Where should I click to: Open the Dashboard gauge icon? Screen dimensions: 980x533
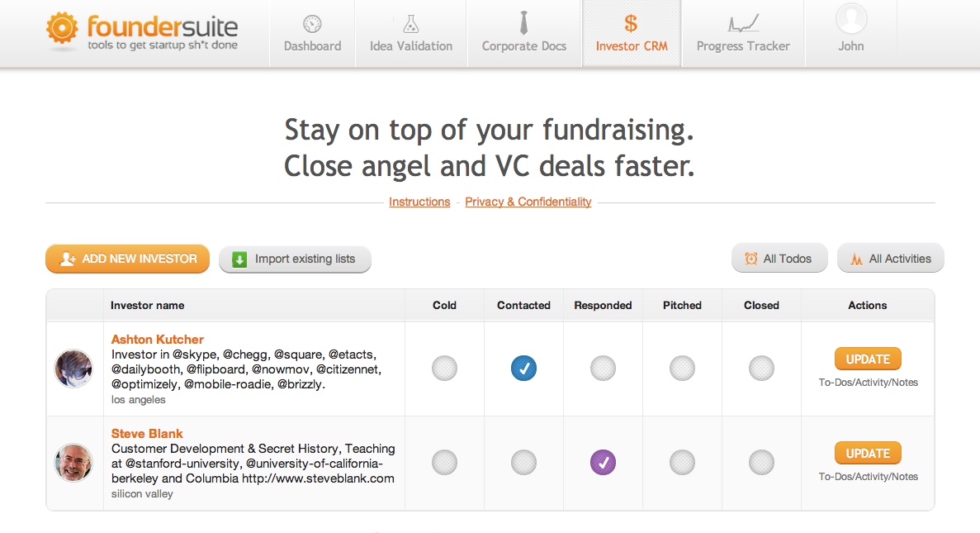coord(312,25)
